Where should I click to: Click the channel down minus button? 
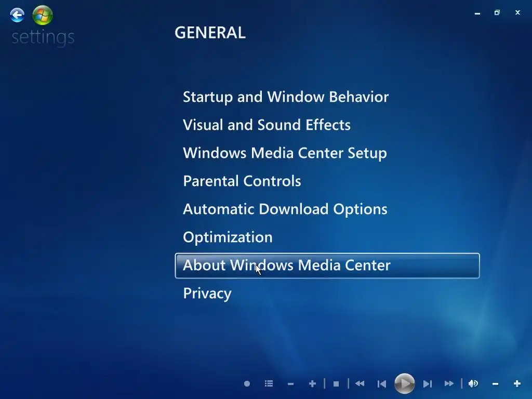pyautogui.click(x=290, y=384)
